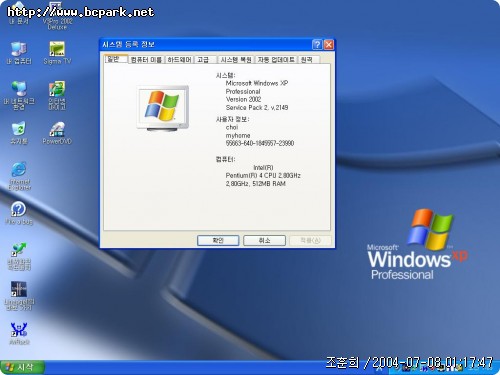Click the Version 2002 text
Screen dimensions: 500x375
point(243,99)
